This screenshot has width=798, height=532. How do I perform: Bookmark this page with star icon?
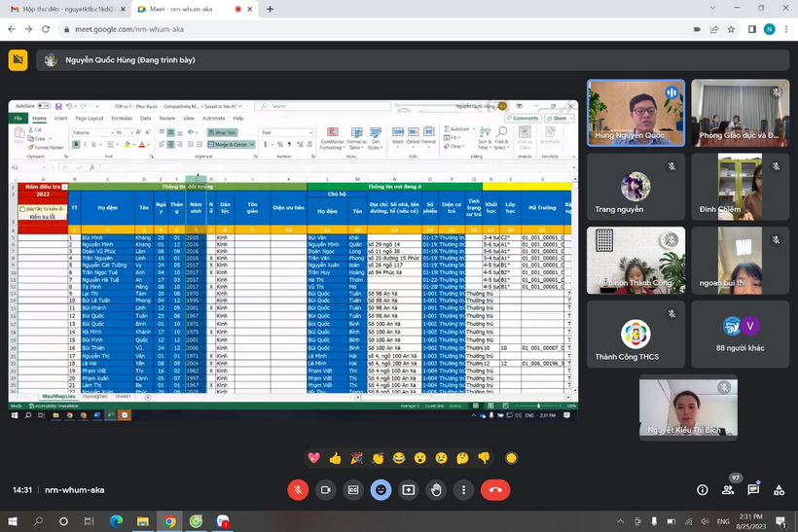tap(731, 29)
